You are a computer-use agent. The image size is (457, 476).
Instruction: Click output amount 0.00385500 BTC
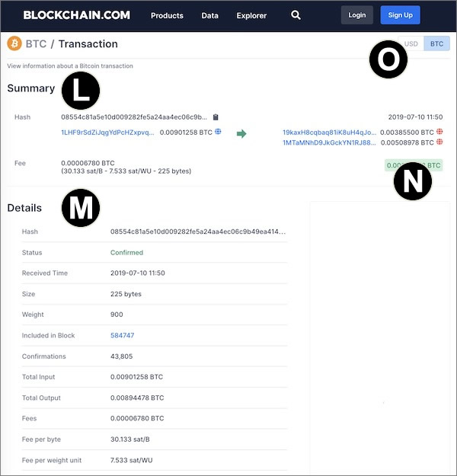click(407, 133)
